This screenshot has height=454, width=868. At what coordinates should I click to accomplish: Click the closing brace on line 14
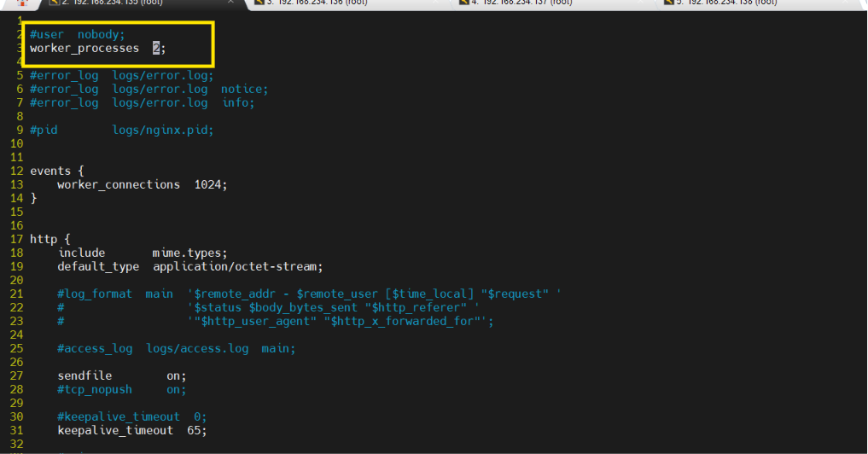pos(33,198)
